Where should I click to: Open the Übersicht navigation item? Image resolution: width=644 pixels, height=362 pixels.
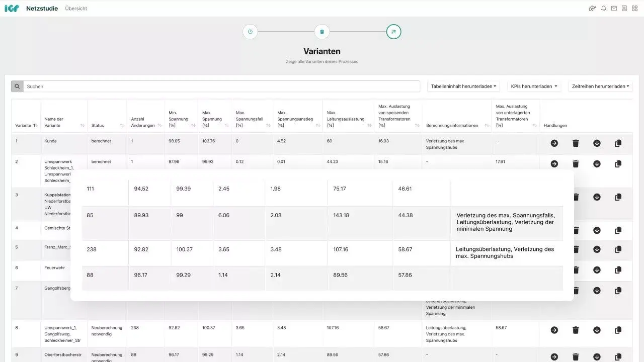(76, 9)
